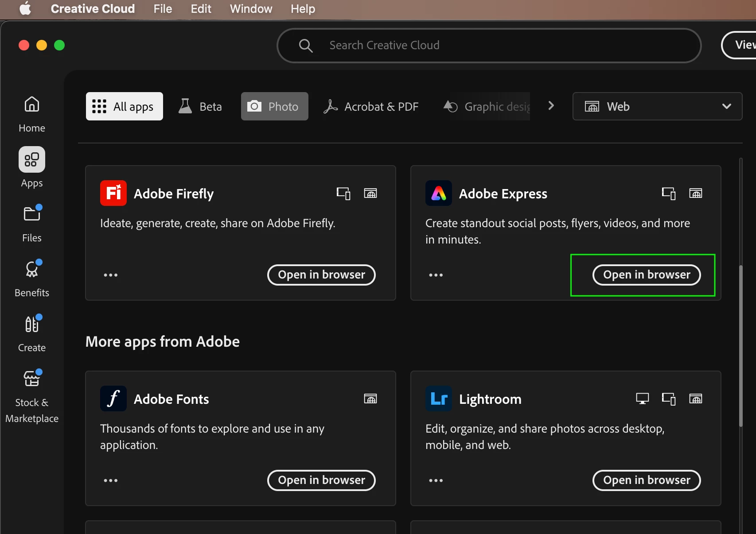Show more category tabs with right chevron
This screenshot has height=534, width=756.
551,106
